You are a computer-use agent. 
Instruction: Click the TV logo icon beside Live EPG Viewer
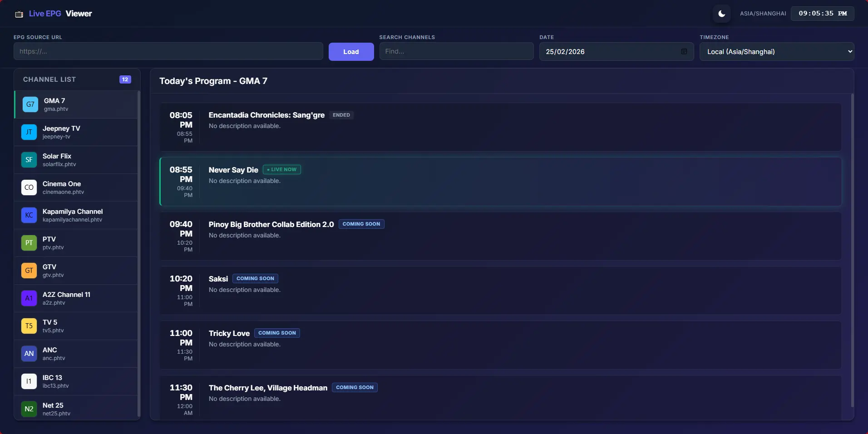pos(19,14)
